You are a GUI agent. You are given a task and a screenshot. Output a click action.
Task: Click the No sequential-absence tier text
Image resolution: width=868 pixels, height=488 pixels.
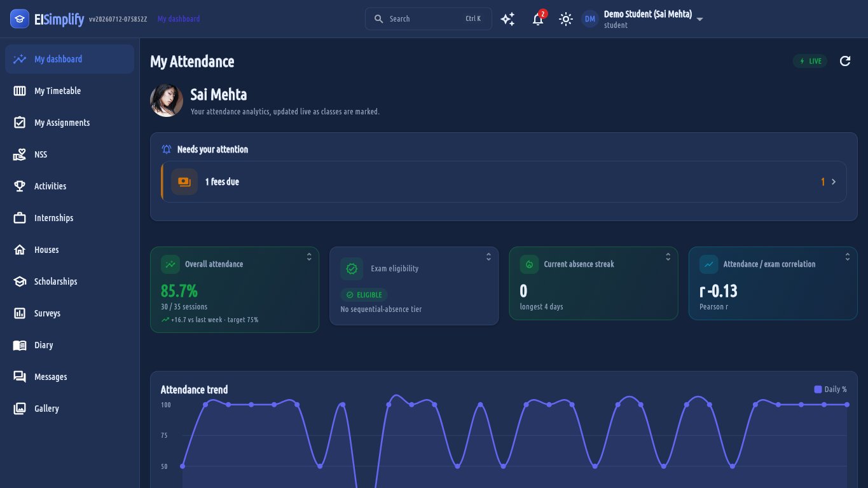(381, 309)
